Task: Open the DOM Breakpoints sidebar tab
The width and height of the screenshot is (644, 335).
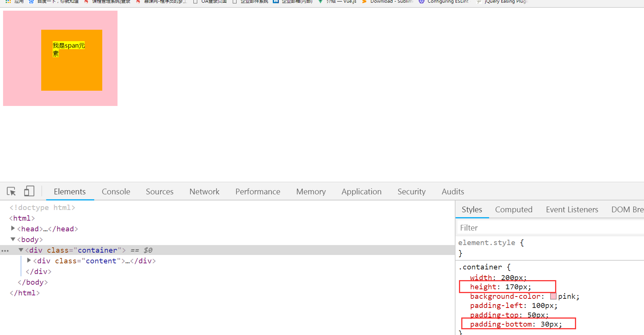Action: pos(628,209)
